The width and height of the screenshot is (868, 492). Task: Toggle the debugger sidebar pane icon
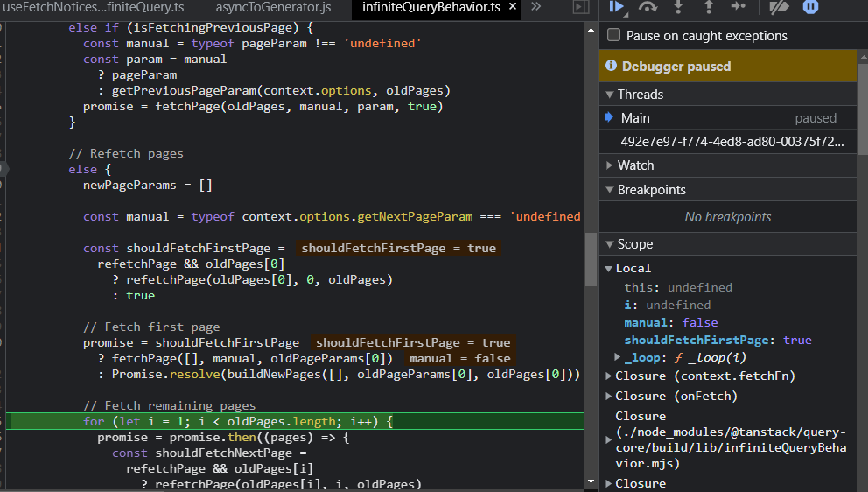point(581,7)
